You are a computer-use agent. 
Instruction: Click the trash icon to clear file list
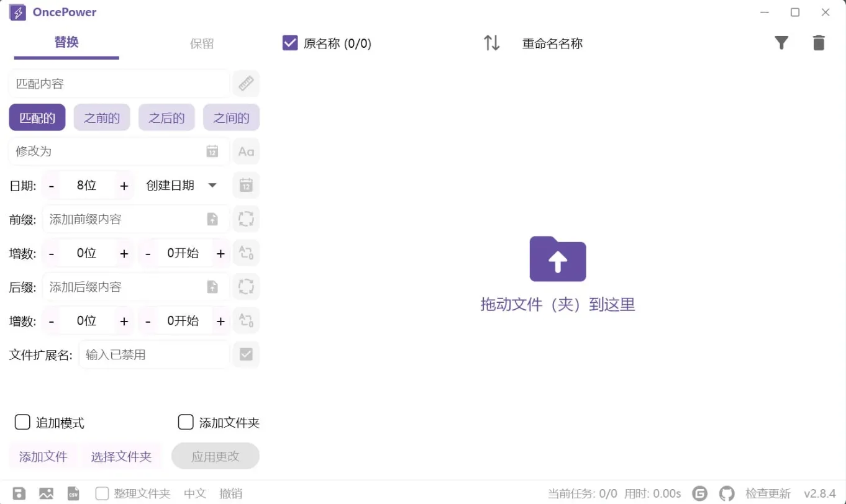[819, 42]
